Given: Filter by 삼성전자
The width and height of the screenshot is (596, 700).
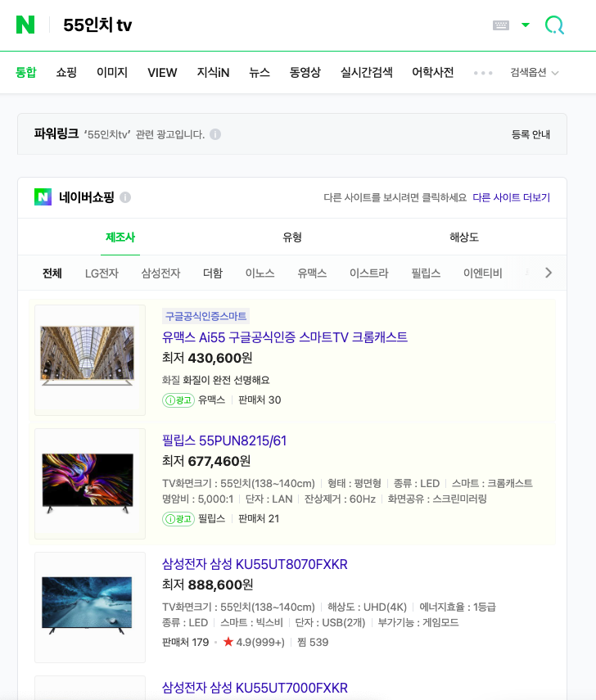Looking at the screenshot, I should click(160, 273).
